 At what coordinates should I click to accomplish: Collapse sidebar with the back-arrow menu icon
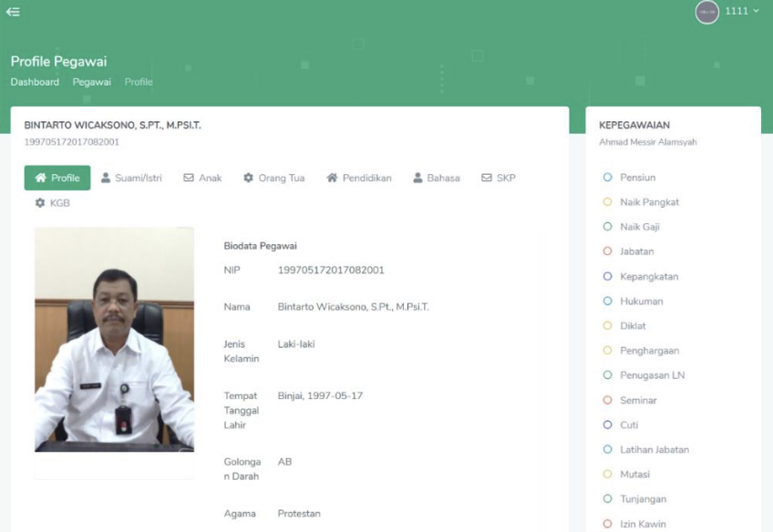[13, 11]
